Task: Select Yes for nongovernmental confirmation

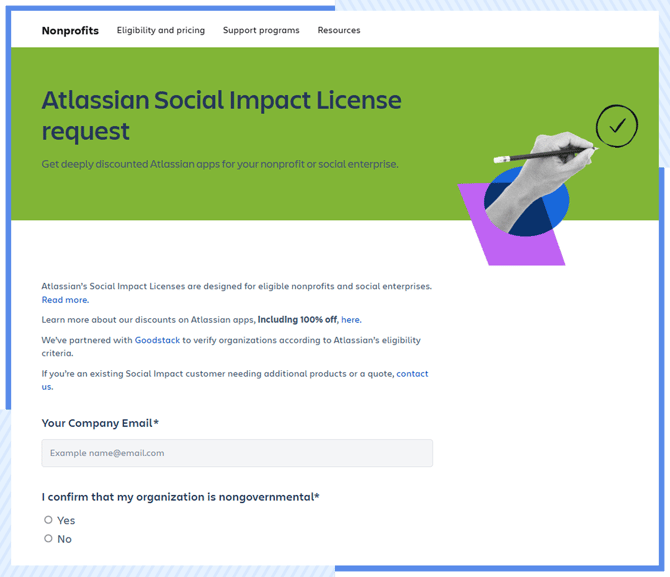Action: click(48, 520)
